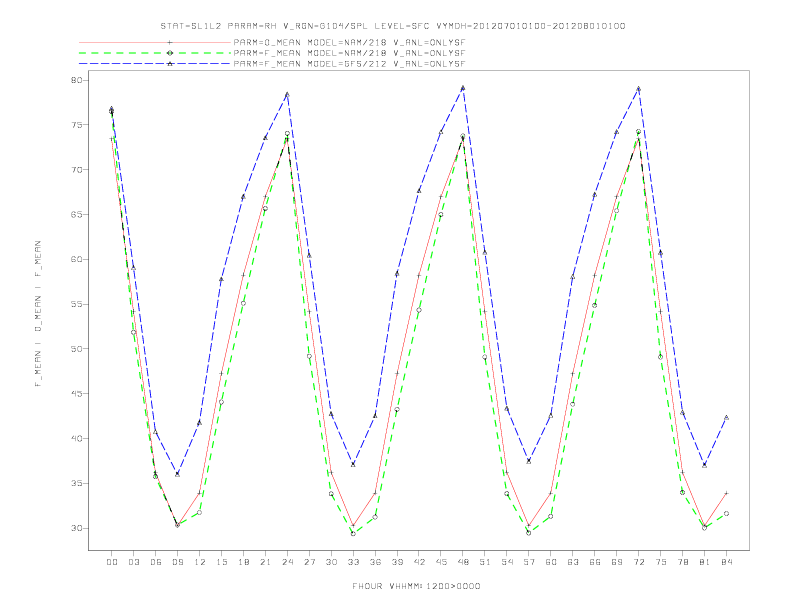792x612 pixels.
Task: Click y-axis tick label 45
Action: tap(77, 394)
